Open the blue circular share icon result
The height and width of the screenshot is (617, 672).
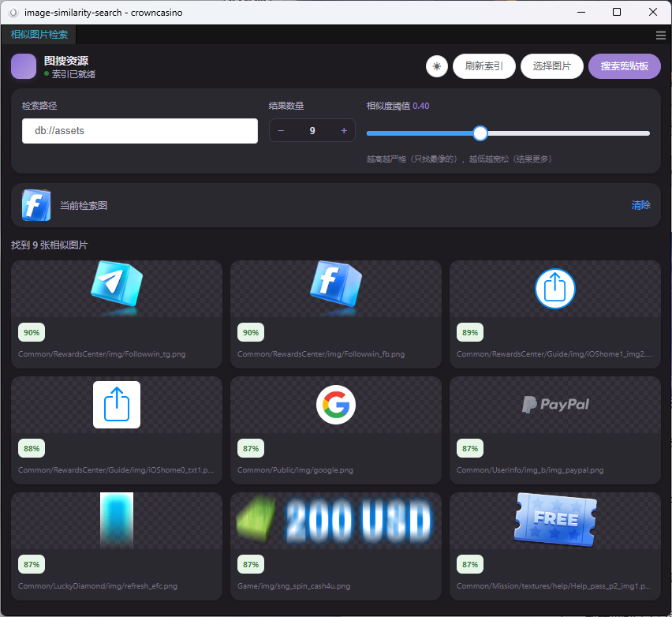click(x=555, y=289)
